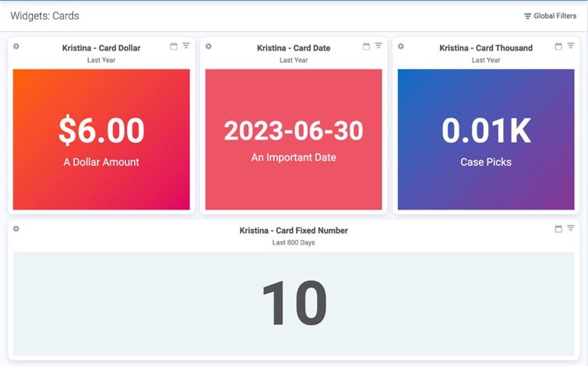
Task: Open settings gear on Card Dollar widget
Action: [x=16, y=47]
